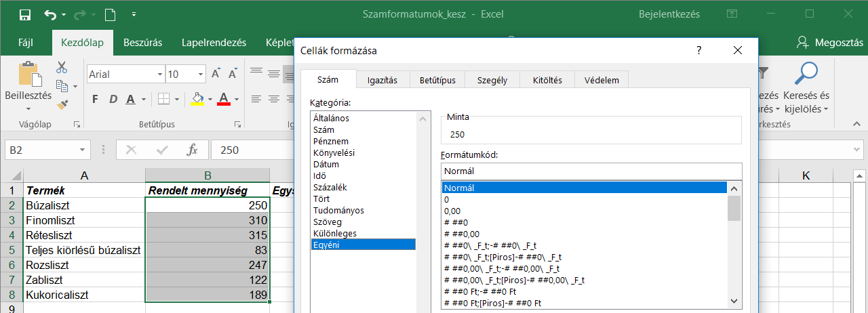Click the filter funnel icon in ribbon
Viewport: 868px width, 313px height.
coord(764,73)
